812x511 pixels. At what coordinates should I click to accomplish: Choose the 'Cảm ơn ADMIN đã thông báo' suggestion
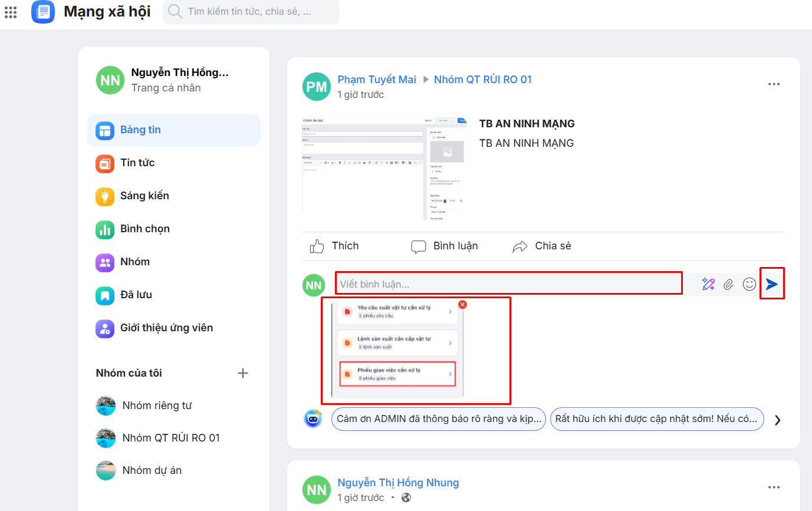(439, 420)
